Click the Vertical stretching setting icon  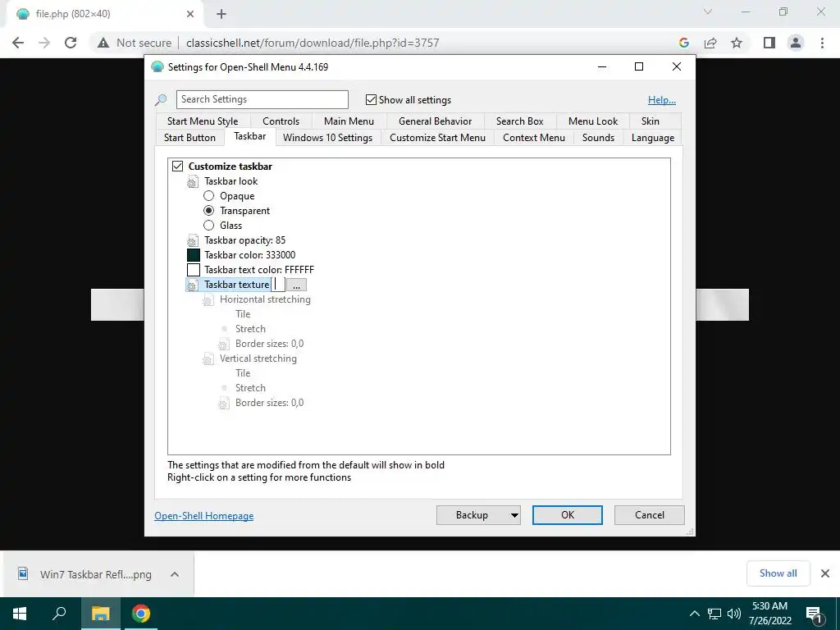click(208, 359)
